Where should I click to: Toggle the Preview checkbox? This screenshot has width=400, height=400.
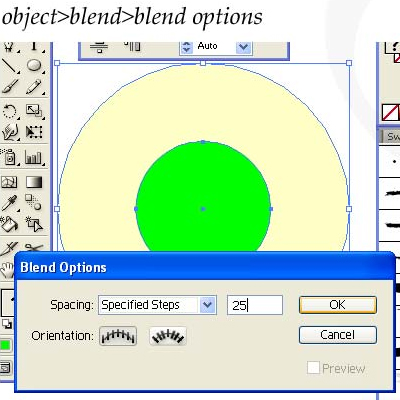313,368
